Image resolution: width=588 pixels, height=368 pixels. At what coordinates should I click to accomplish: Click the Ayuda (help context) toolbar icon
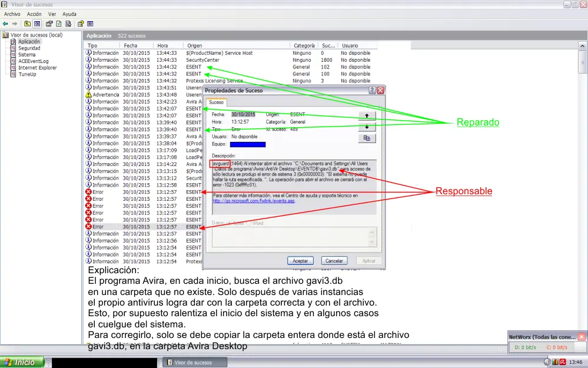tap(81, 24)
